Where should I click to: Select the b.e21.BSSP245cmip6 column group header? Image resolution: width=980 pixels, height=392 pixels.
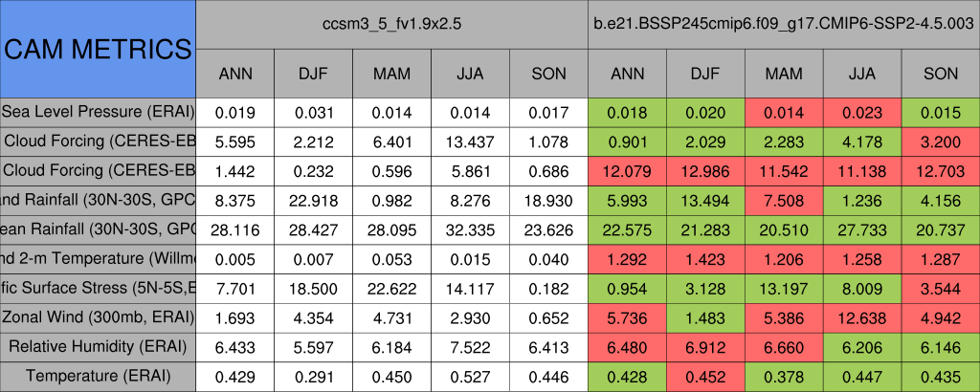[x=784, y=24]
